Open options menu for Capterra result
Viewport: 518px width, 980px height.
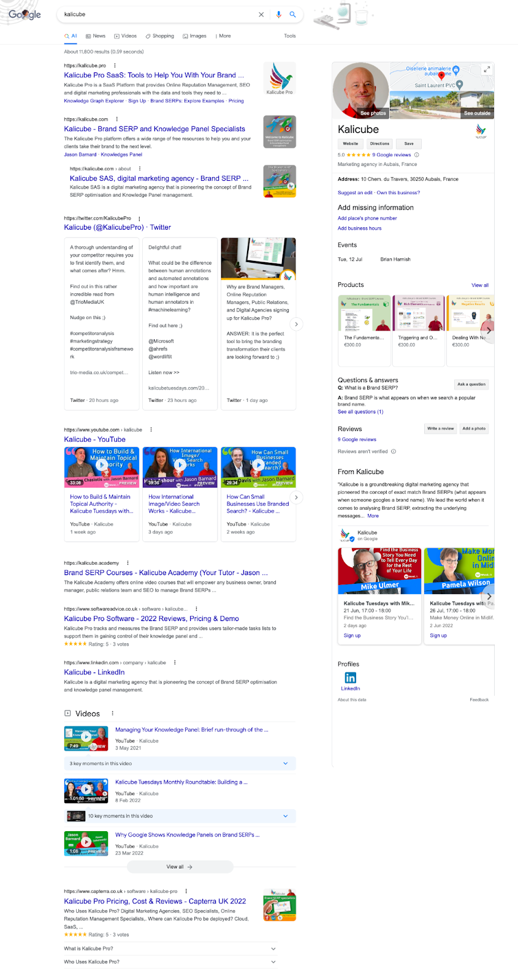point(186,891)
